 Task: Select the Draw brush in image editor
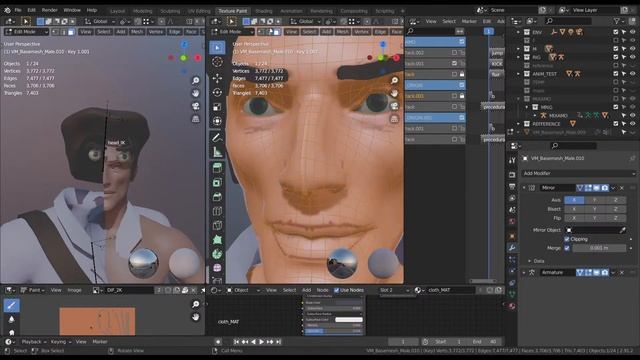[x=11, y=305]
